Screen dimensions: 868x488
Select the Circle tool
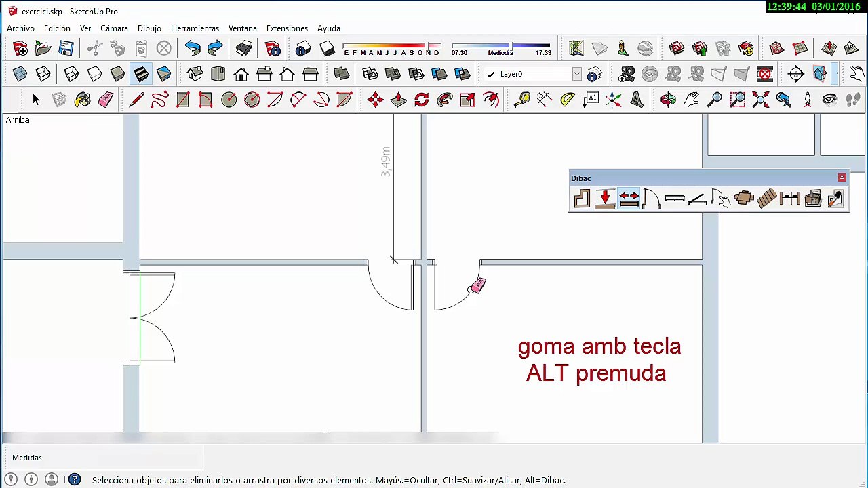click(x=229, y=100)
